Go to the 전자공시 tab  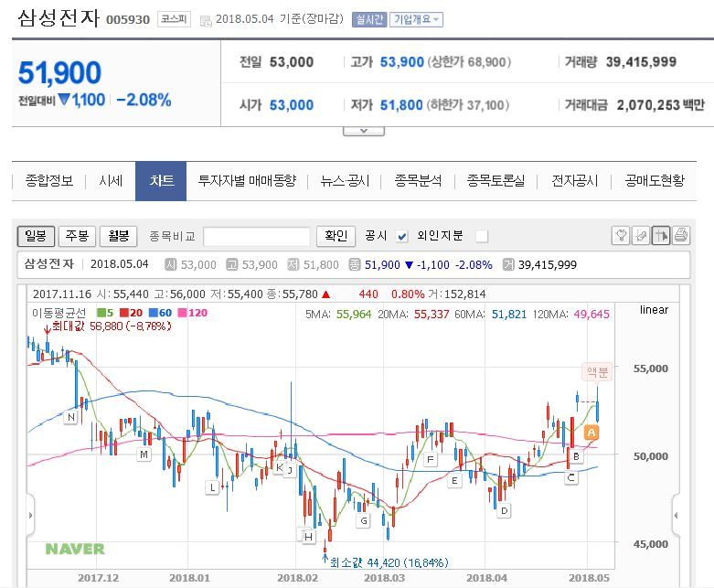574,181
